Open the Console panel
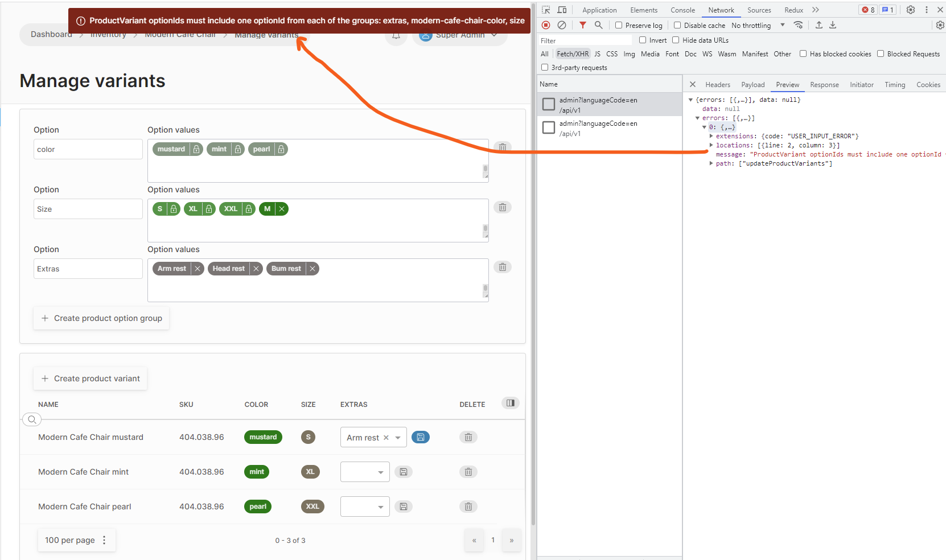The width and height of the screenshot is (946, 560). tap(682, 10)
